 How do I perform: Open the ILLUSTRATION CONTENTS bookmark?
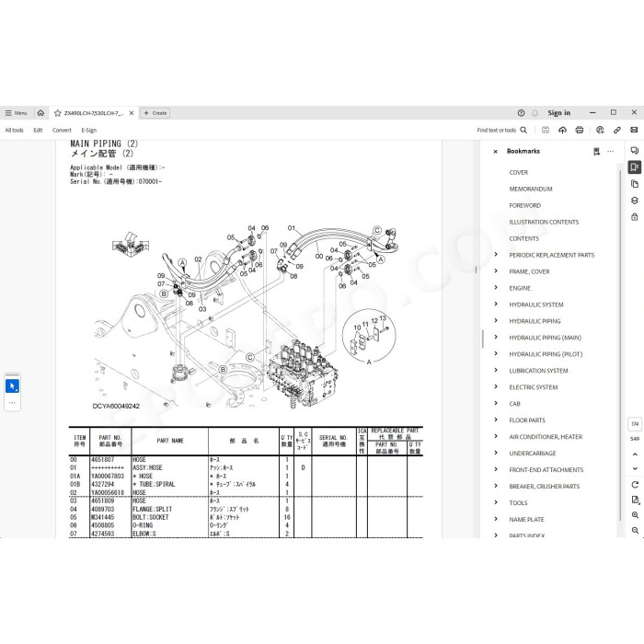click(544, 223)
